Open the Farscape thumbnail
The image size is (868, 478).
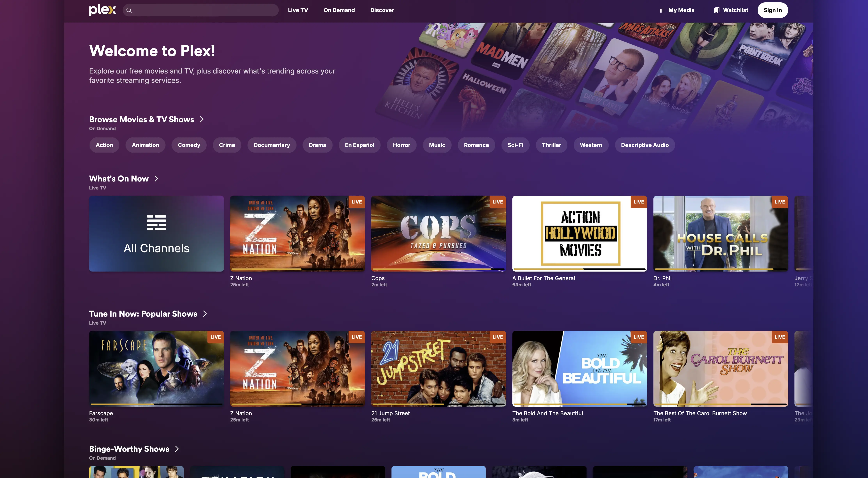click(156, 368)
